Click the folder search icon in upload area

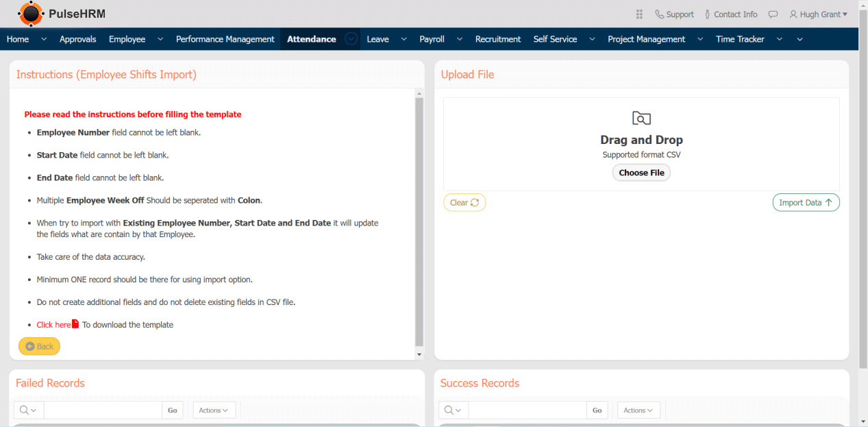tap(641, 119)
